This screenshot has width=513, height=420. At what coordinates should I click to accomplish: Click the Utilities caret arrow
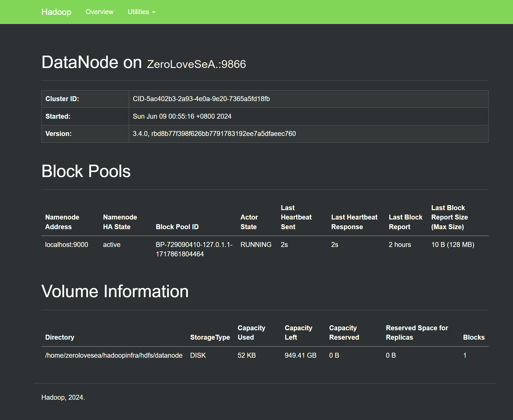(x=154, y=12)
